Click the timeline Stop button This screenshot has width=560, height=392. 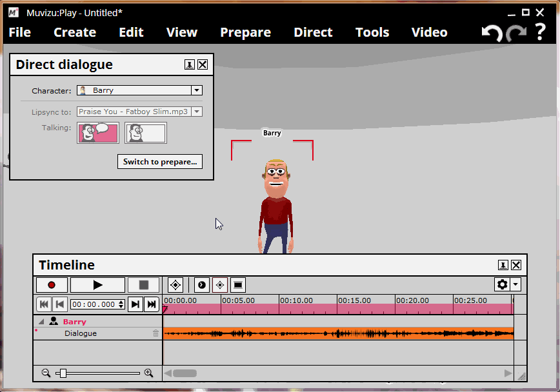click(x=143, y=285)
